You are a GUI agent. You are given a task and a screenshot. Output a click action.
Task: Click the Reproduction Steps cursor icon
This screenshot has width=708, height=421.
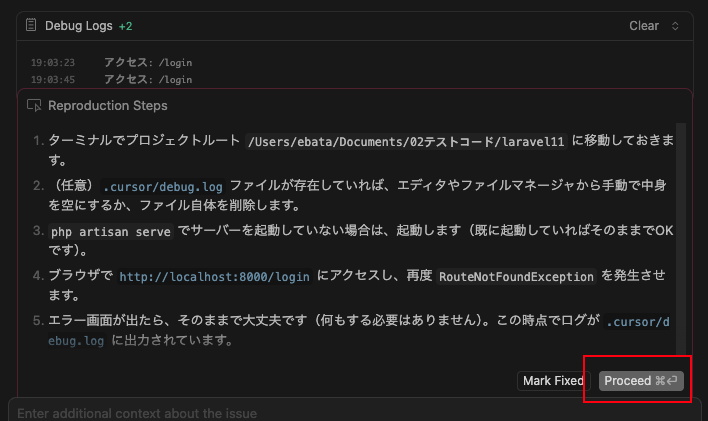click(34, 105)
